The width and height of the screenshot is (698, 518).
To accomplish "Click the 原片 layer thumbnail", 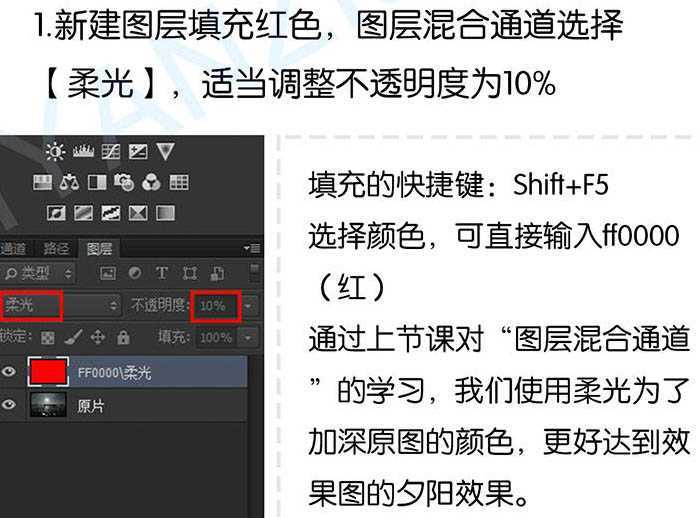I will coord(49,405).
